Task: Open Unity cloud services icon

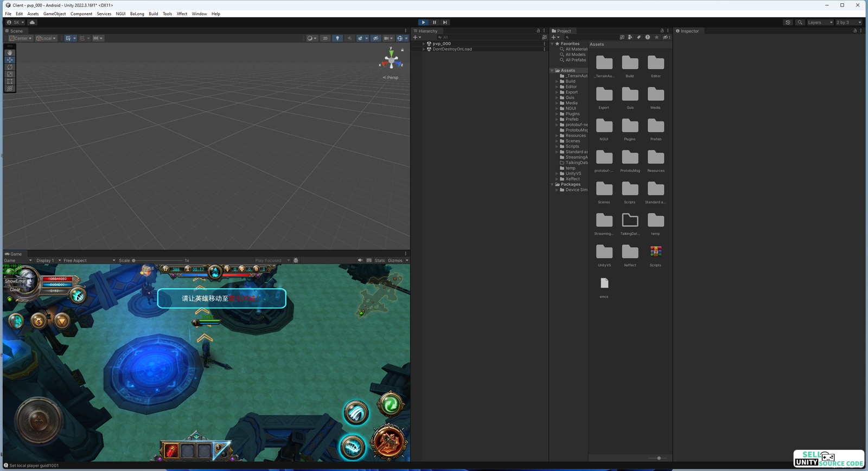Action: pos(32,22)
